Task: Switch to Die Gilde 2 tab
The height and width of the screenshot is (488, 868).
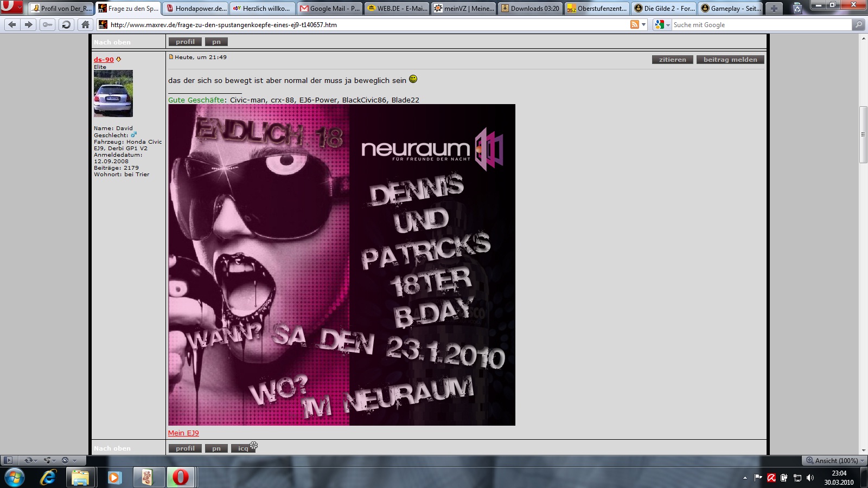Action: pos(665,8)
